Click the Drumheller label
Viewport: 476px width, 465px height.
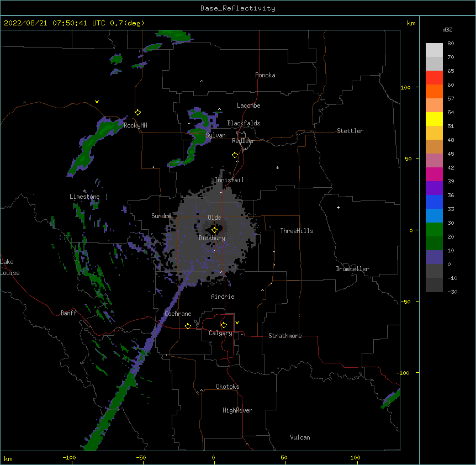coord(352,269)
